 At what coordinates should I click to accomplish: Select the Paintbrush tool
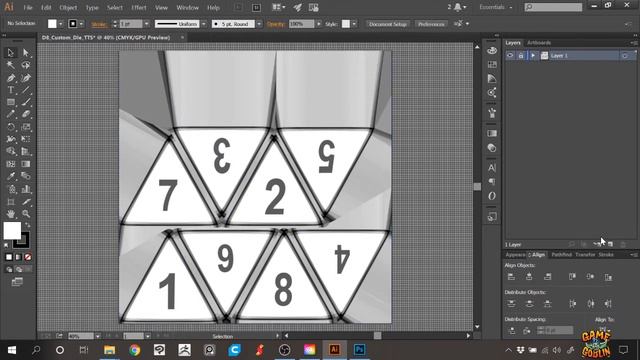pyautogui.click(x=26, y=102)
